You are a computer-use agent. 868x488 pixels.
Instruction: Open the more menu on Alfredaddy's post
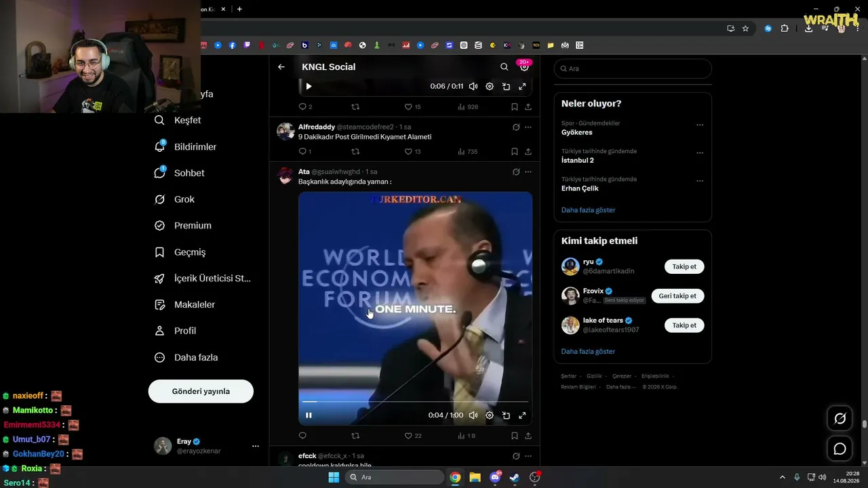click(x=528, y=127)
